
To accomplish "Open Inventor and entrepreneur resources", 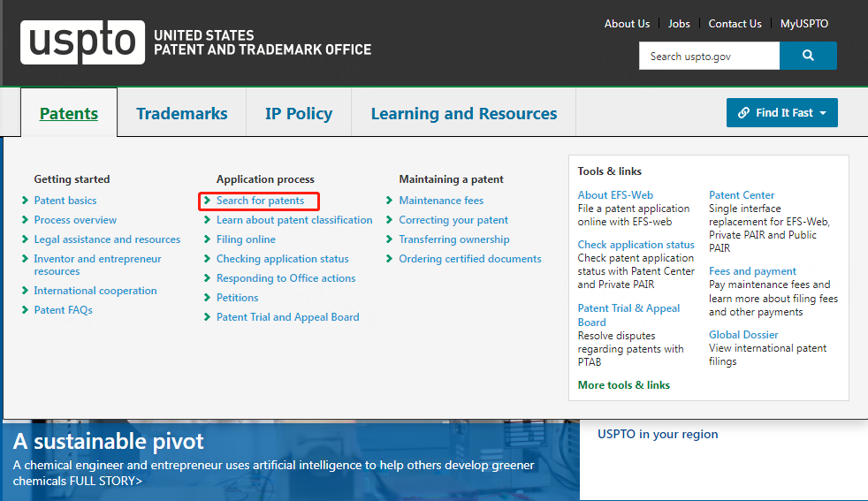I will [x=97, y=264].
